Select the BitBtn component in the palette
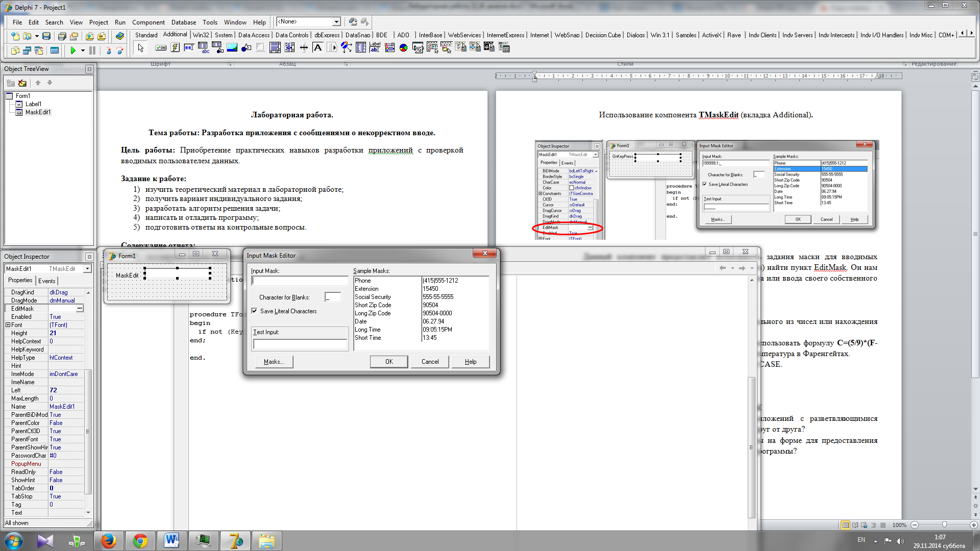This screenshot has width=980, height=551. [x=161, y=48]
